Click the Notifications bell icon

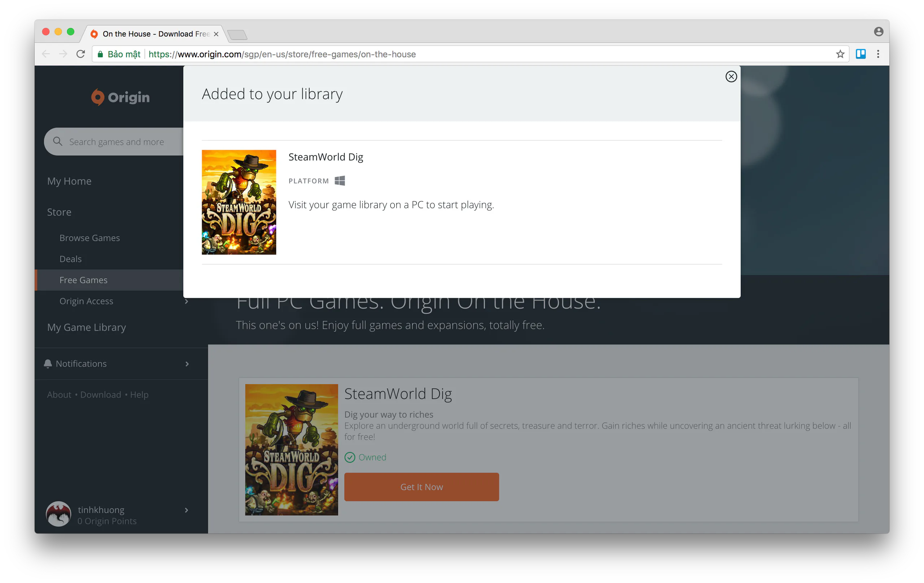tap(48, 364)
